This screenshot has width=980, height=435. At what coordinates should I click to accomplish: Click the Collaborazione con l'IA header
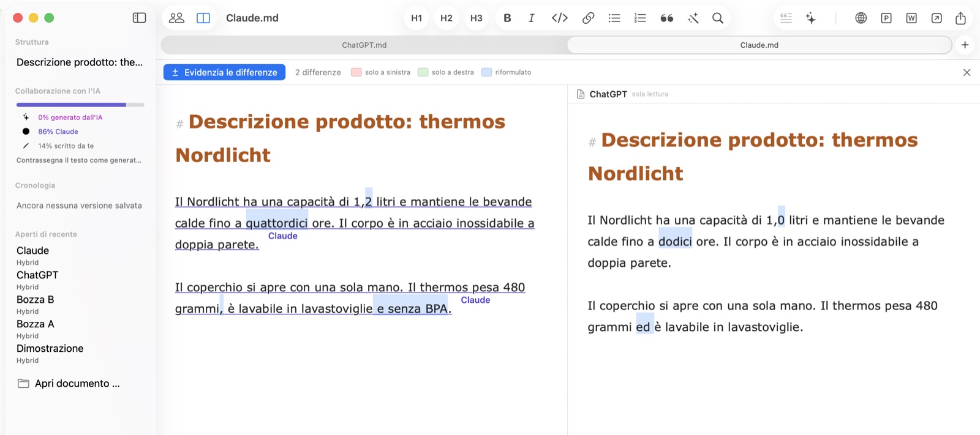coord(58,91)
